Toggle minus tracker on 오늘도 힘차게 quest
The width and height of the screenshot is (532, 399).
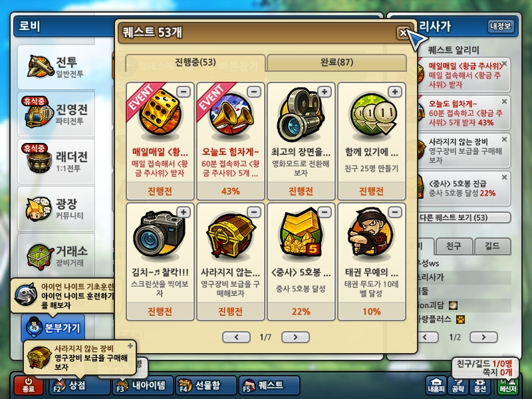coord(254,92)
